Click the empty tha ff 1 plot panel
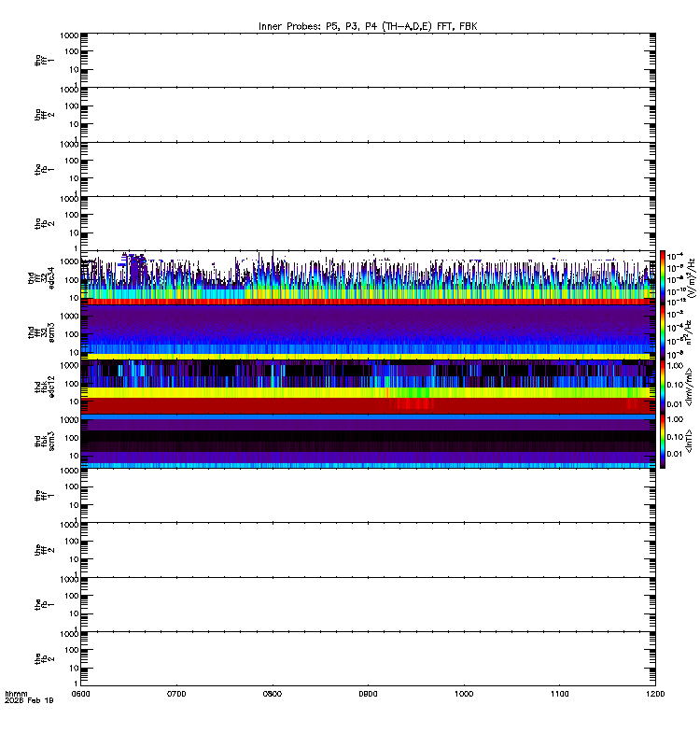The image size is (700, 747). (x=368, y=60)
